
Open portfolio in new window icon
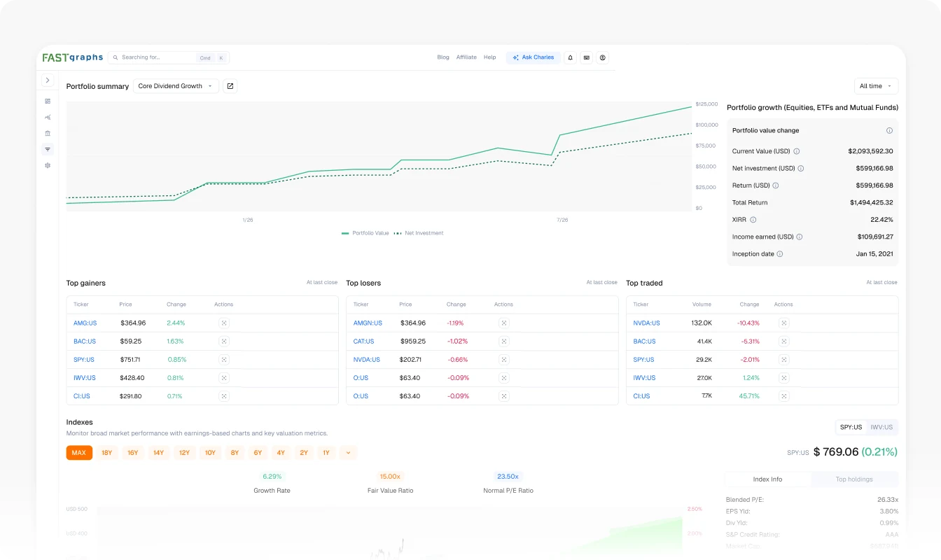(x=230, y=86)
